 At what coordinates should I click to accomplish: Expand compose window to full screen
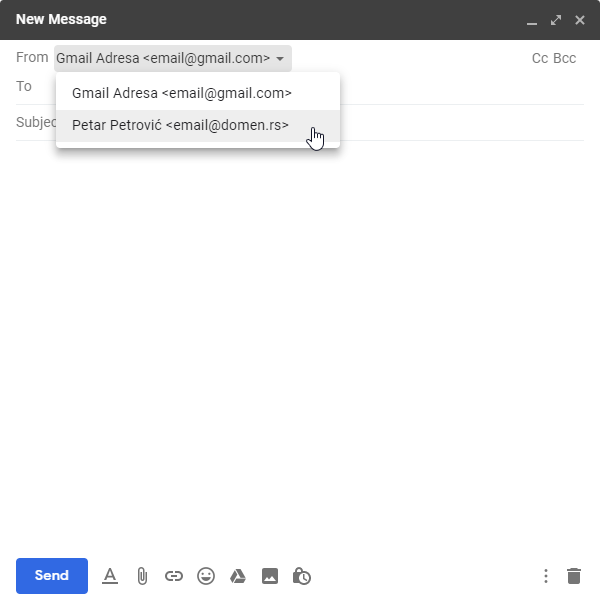[556, 20]
